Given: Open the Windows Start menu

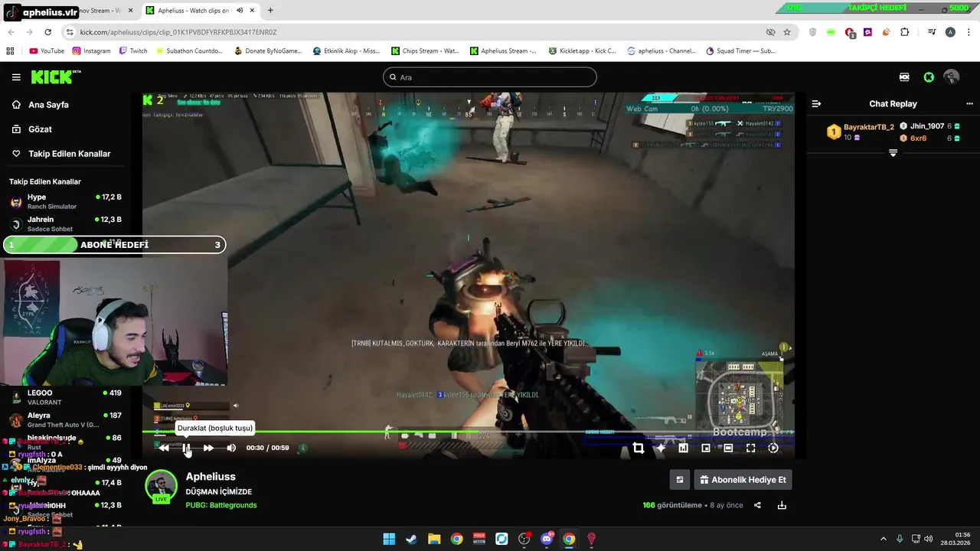Looking at the screenshot, I should (389, 539).
